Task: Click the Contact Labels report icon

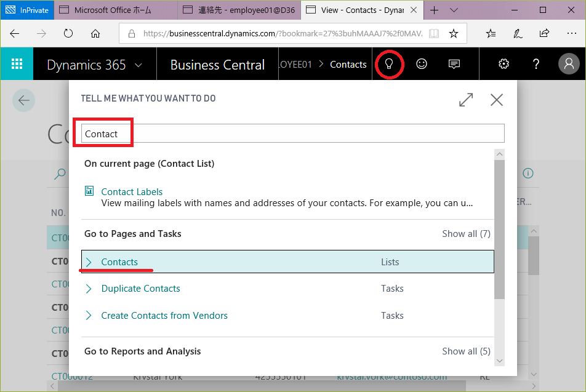Action: [89, 191]
